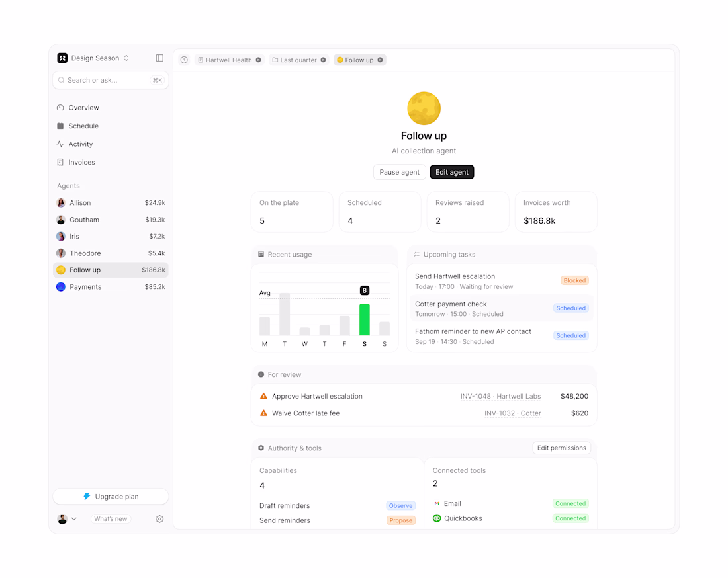The image size is (728, 578).
Task: Click the Follow up moon avatar
Action: click(x=424, y=108)
